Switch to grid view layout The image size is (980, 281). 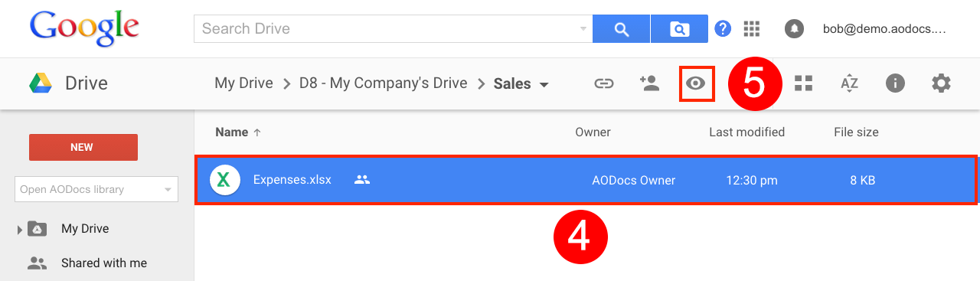coord(803,83)
